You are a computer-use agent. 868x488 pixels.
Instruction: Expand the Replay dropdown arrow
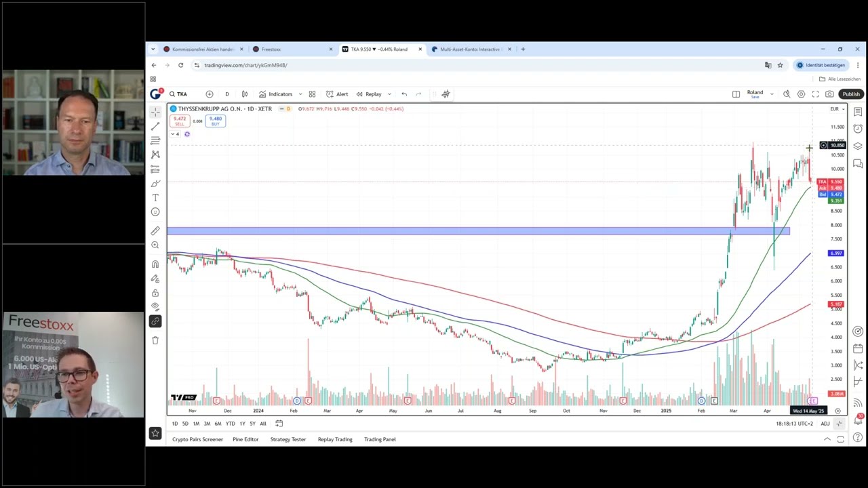pos(389,94)
